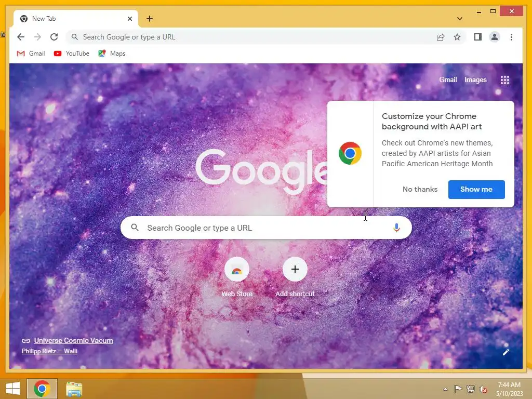Open Philipp Rietz — Walli attribution link
This screenshot has height=399, width=532.
coord(49,351)
